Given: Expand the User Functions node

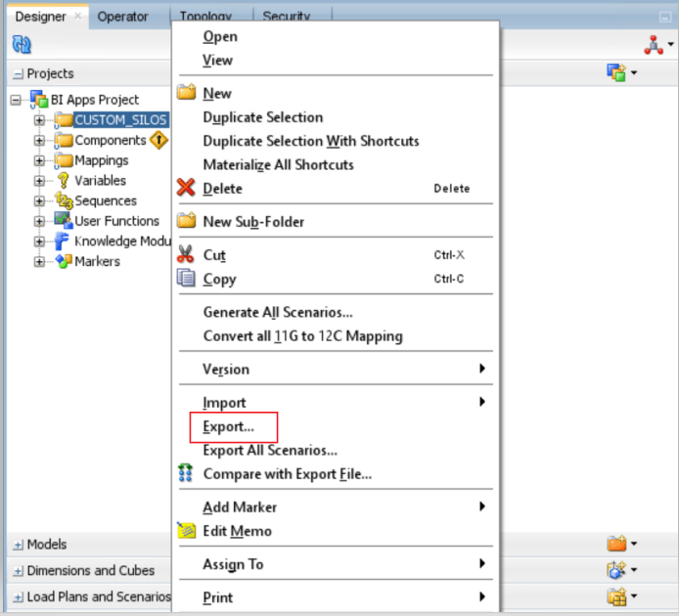Looking at the screenshot, I should pyautogui.click(x=39, y=221).
